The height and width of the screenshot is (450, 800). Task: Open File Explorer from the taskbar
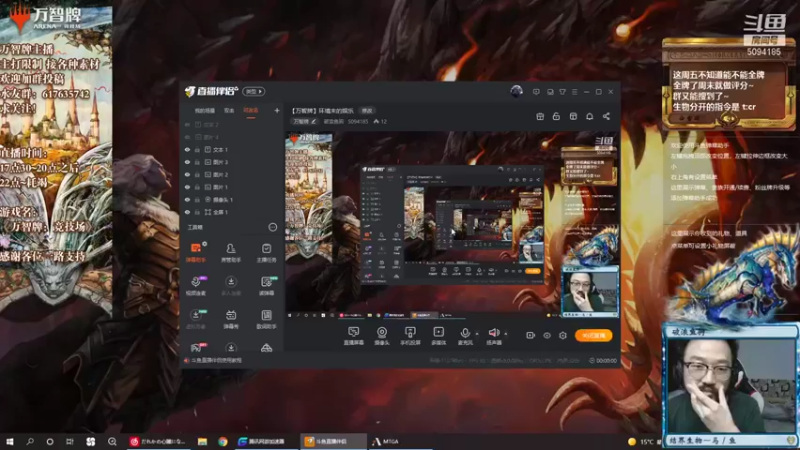tap(203, 441)
